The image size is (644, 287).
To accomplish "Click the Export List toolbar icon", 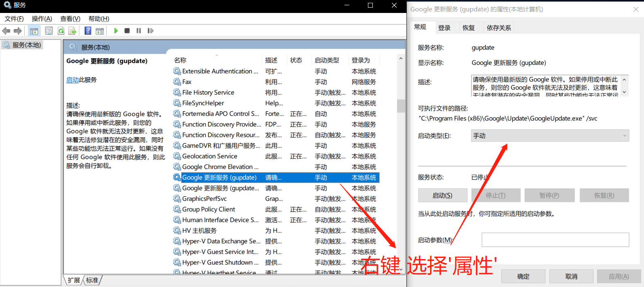I will click(x=72, y=31).
